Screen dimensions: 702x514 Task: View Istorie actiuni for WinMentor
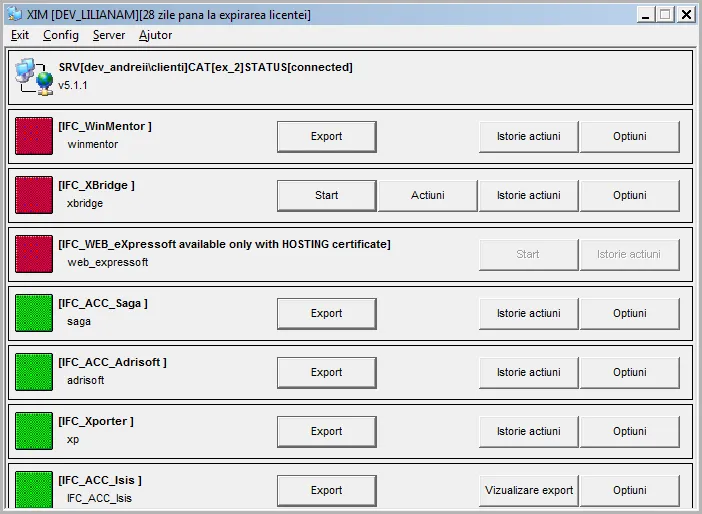point(529,137)
